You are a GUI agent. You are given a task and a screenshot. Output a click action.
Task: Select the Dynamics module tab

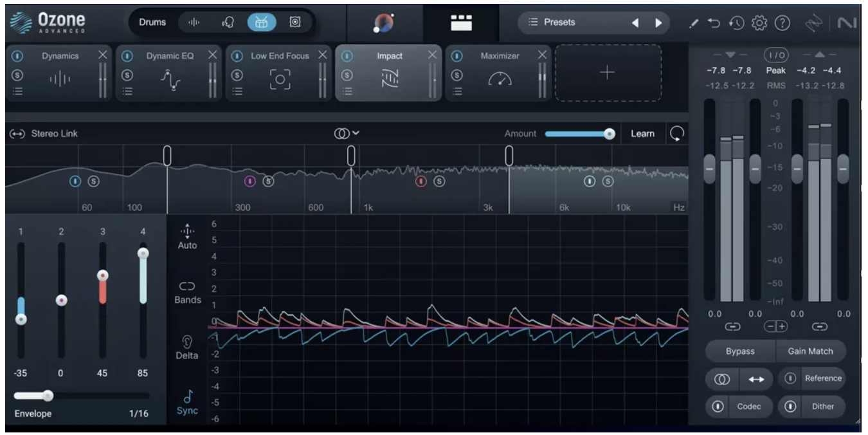click(x=60, y=55)
